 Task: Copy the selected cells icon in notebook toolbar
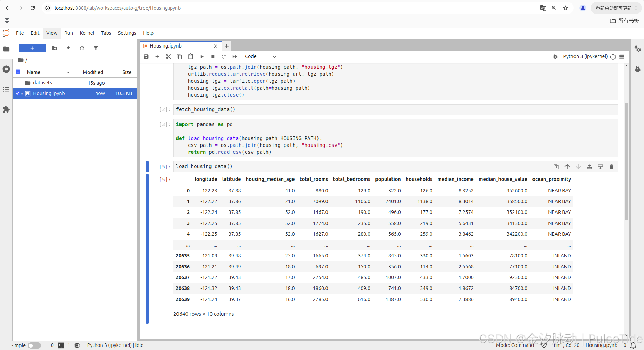(180, 57)
